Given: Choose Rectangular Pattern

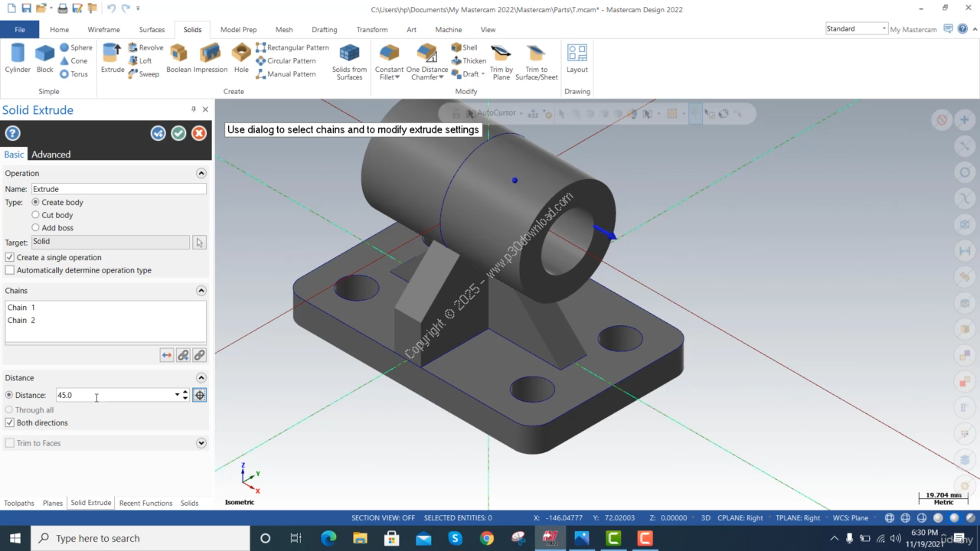Looking at the screenshot, I should [x=292, y=47].
